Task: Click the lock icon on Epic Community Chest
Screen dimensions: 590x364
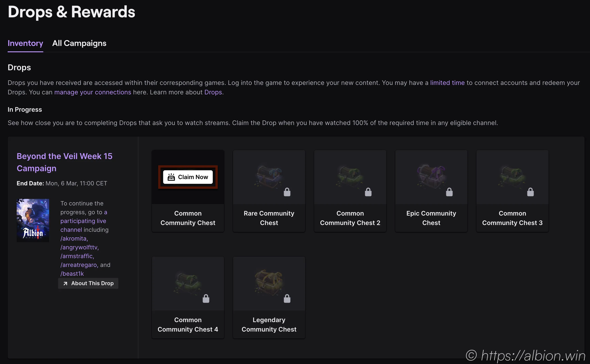Action: [449, 192]
